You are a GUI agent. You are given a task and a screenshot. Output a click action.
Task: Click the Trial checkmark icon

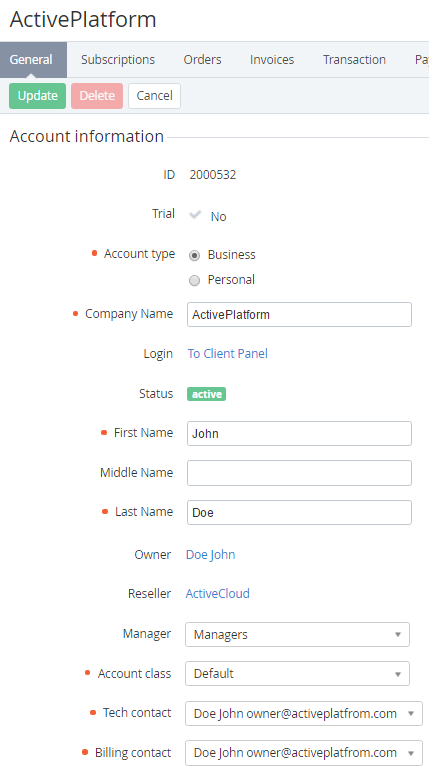pos(195,215)
